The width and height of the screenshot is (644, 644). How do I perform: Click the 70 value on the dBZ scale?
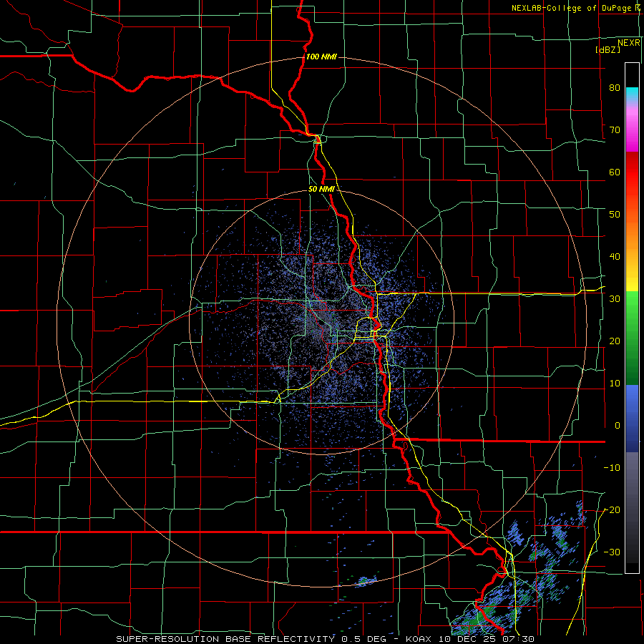(x=615, y=130)
